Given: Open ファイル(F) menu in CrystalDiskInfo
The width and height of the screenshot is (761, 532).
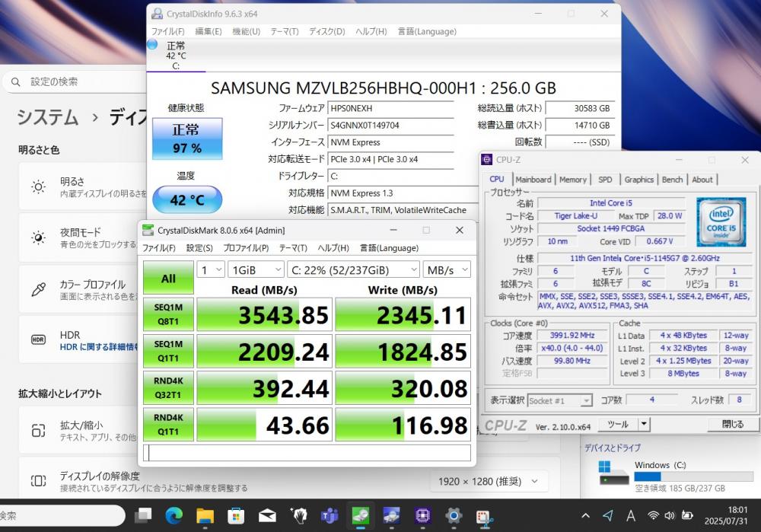Looking at the screenshot, I should coord(167,31).
